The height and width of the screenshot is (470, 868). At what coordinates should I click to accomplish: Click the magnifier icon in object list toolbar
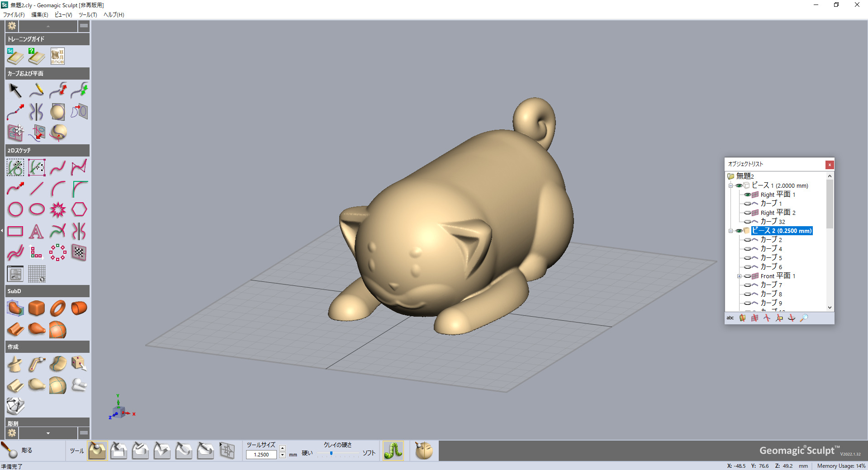[x=804, y=318]
